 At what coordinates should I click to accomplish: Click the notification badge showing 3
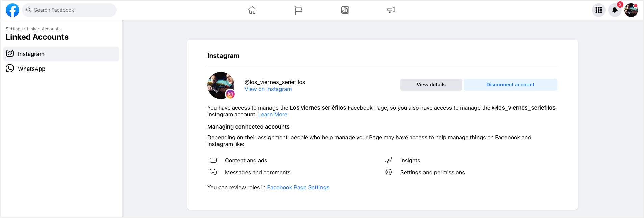point(620,5)
